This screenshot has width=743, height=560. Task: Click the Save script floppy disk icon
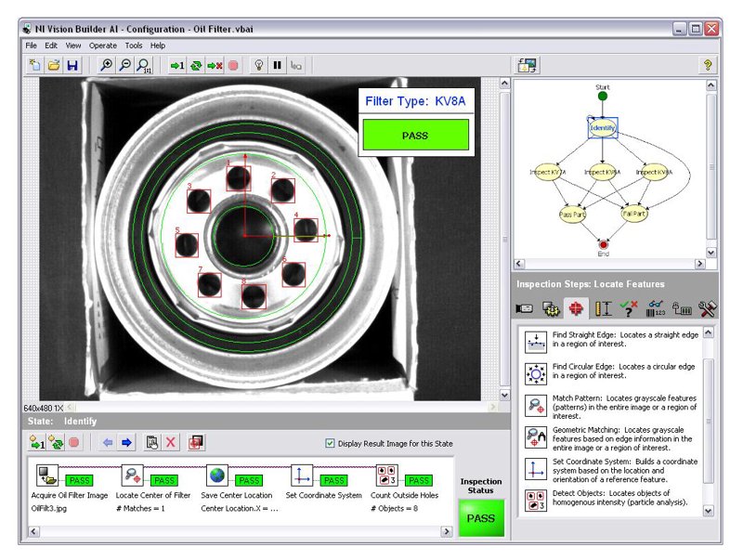(72, 65)
